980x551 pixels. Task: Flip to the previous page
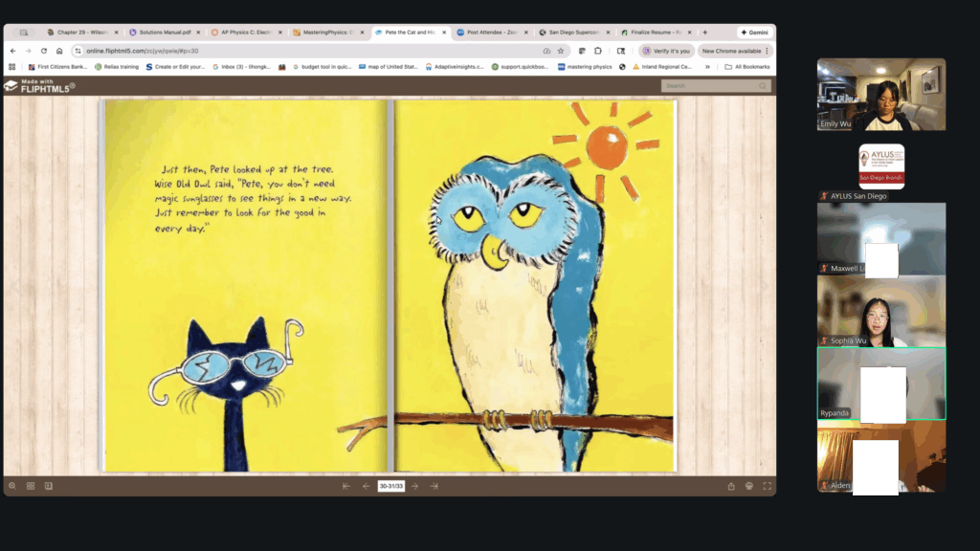[x=366, y=486]
